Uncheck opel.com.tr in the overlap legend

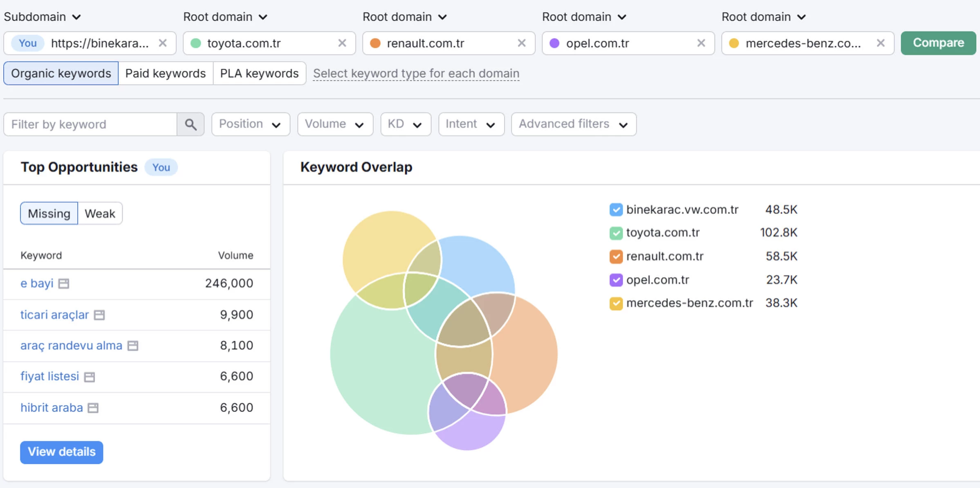pos(616,280)
